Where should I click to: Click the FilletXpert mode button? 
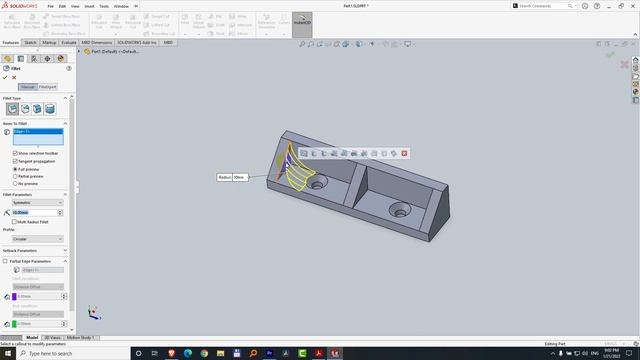tap(47, 87)
